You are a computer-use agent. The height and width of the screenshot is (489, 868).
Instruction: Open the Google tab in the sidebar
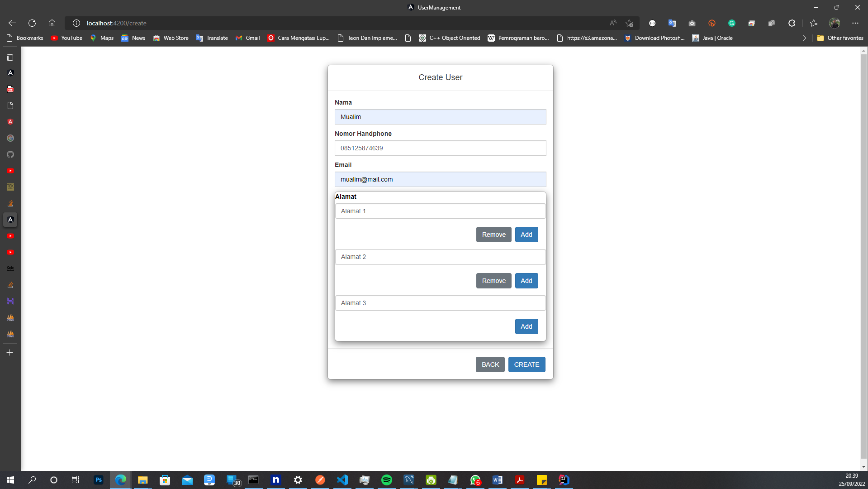click(x=10, y=138)
